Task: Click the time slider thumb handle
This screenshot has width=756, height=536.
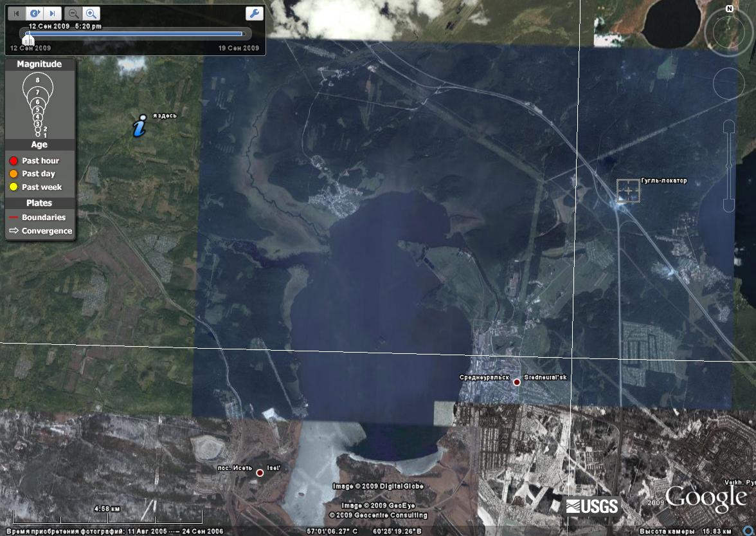Action: 28,39
